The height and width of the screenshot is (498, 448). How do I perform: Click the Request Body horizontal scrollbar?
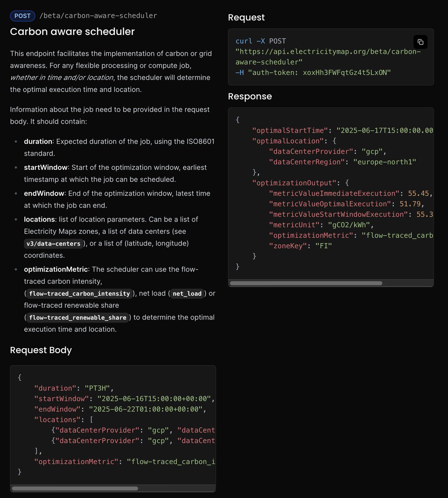point(75,488)
